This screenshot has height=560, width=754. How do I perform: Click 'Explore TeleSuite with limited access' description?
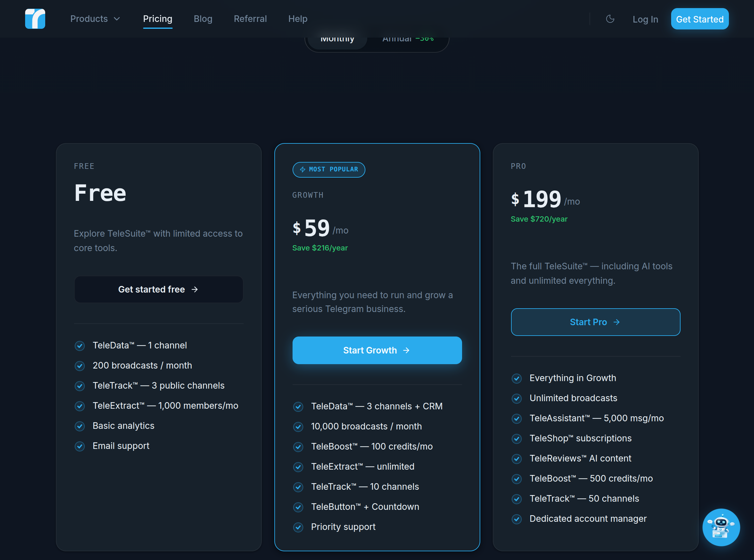click(158, 241)
